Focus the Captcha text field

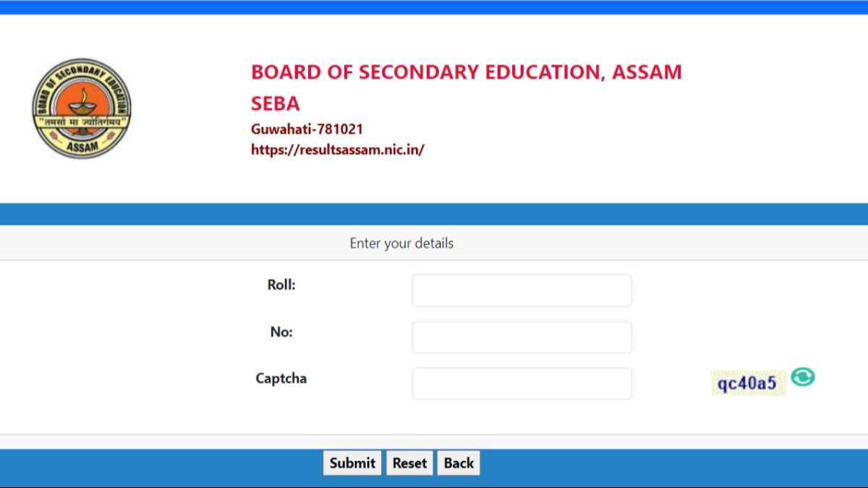pyautogui.click(x=522, y=383)
